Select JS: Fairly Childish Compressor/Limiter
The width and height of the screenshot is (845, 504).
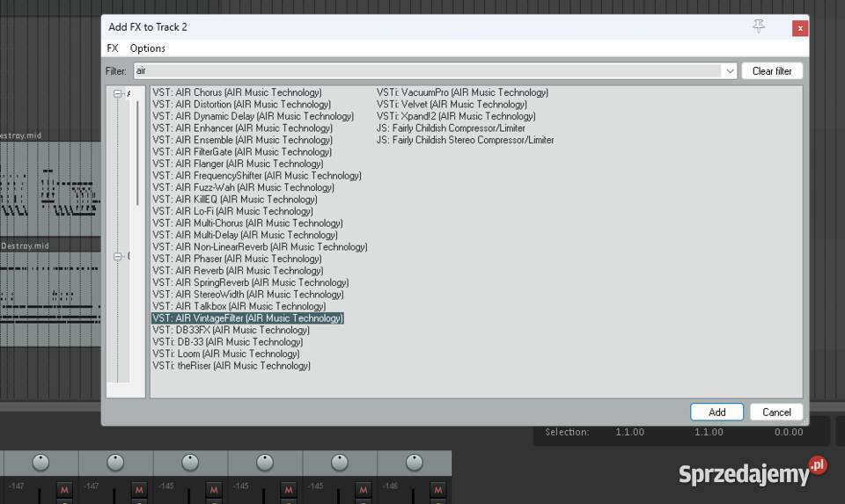point(451,128)
